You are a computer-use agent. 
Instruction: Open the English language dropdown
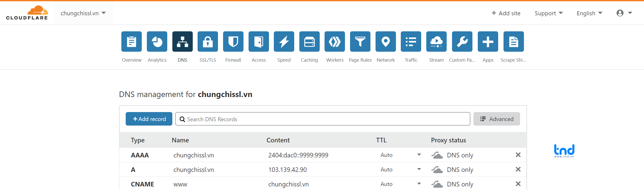(x=589, y=13)
